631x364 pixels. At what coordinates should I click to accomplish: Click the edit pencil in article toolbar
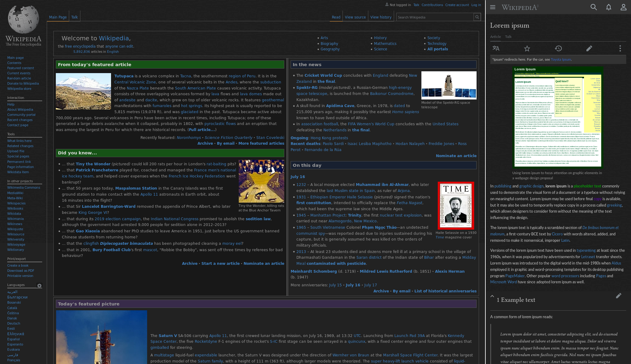[x=589, y=48]
